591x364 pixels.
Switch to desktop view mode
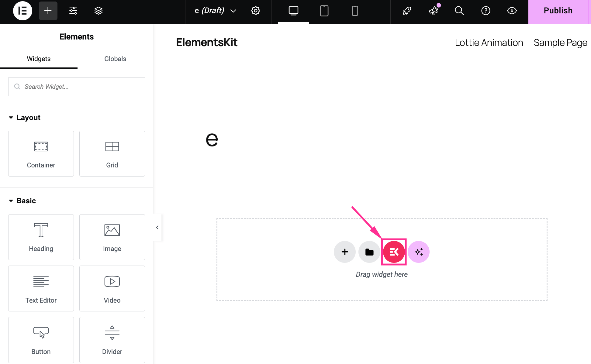pos(293,11)
